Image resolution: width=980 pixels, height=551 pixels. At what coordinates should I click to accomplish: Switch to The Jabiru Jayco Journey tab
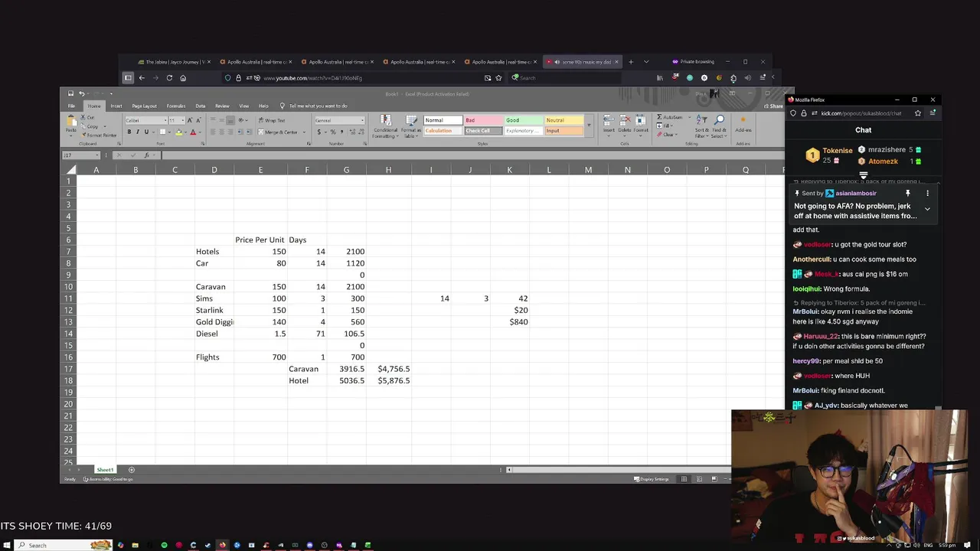(x=173, y=62)
